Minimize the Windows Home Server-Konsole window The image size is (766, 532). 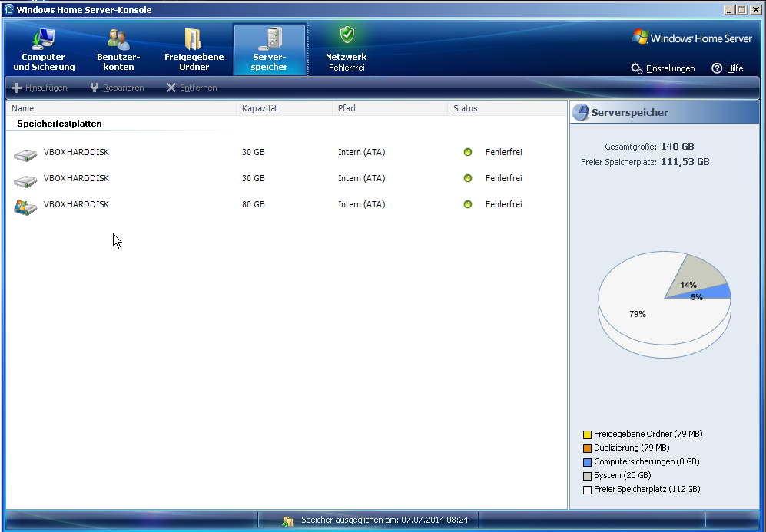pos(730,9)
